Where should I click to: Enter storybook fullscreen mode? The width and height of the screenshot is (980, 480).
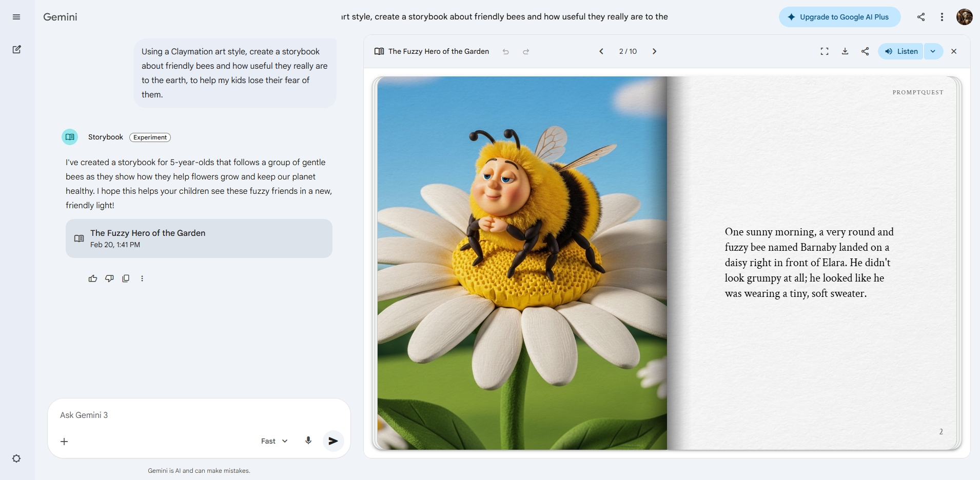click(x=825, y=51)
